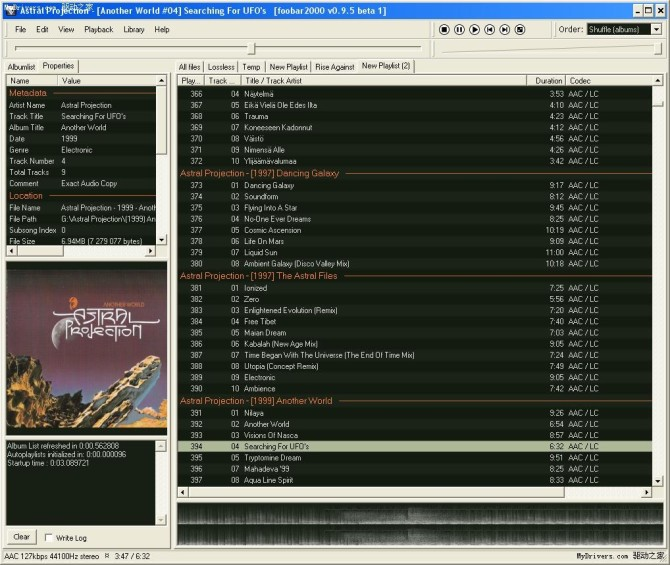Skip to the previous track
Screen dimensions: 670x565
(x=490, y=30)
